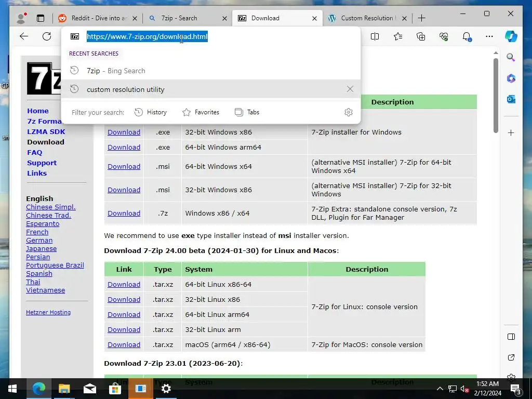The height and width of the screenshot is (399, 532).
Task: Open the Support link
Action: [x=42, y=163]
